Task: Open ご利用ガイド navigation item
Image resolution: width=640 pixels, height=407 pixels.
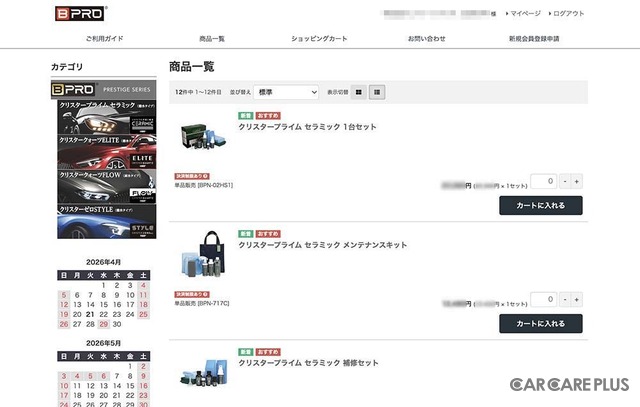Action: tap(104, 38)
